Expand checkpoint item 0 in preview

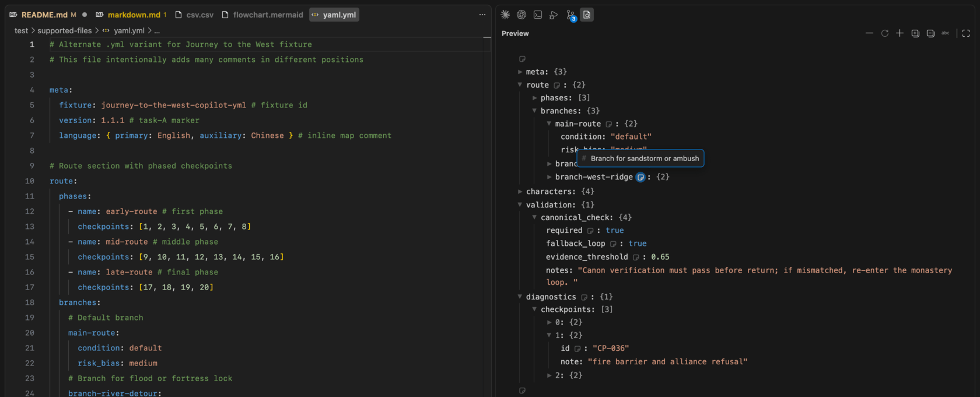point(549,322)
